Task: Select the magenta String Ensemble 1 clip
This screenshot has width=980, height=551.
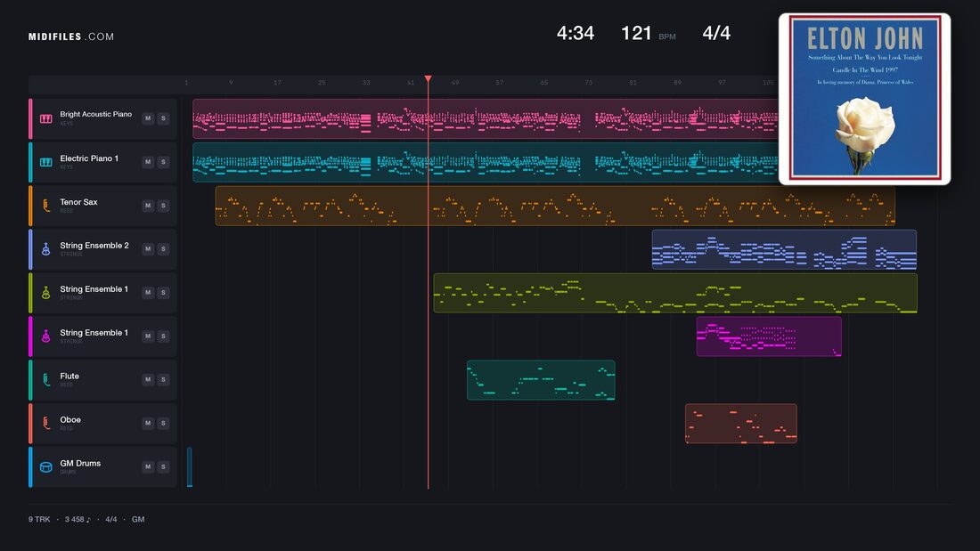Action: tap(769, 336)
